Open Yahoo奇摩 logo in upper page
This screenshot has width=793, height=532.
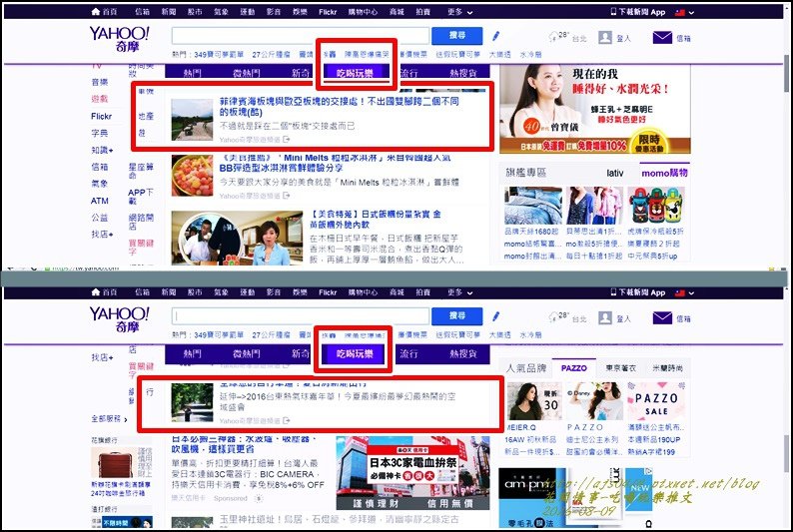120,39
